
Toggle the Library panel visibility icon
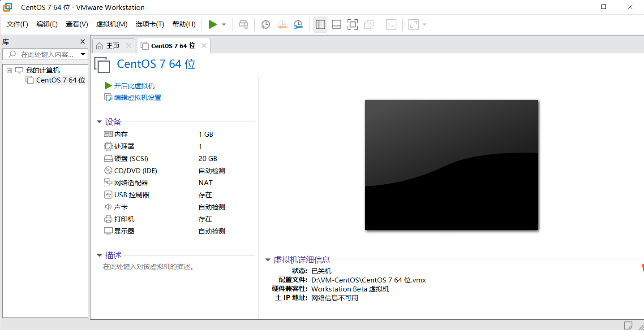click(x=320, y=24)
